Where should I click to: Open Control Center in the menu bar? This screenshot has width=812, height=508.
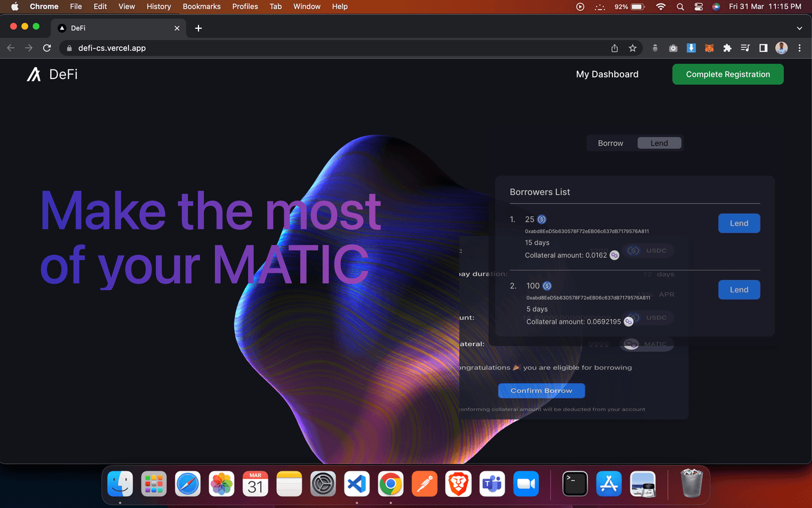point(699,7)
